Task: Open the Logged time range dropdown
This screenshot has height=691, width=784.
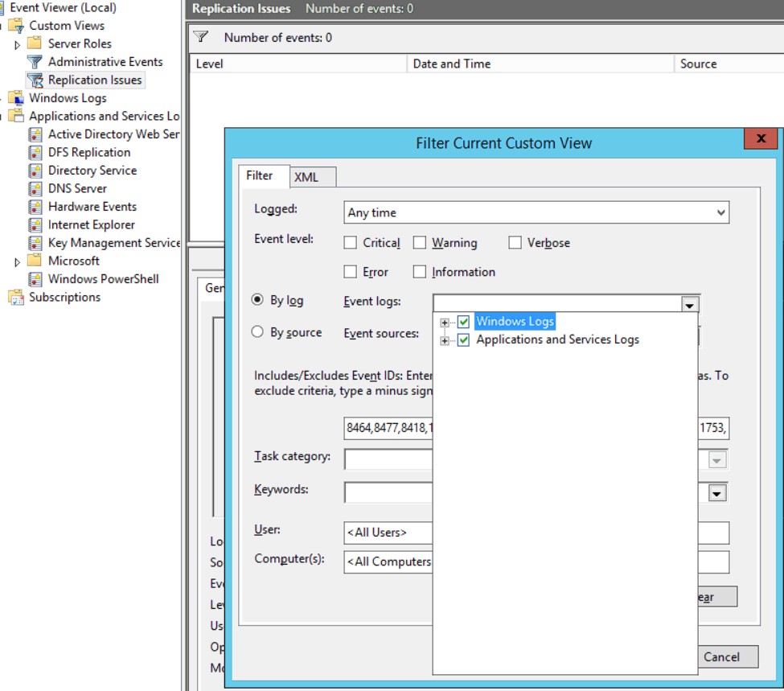Action: (x=536, y=212)
